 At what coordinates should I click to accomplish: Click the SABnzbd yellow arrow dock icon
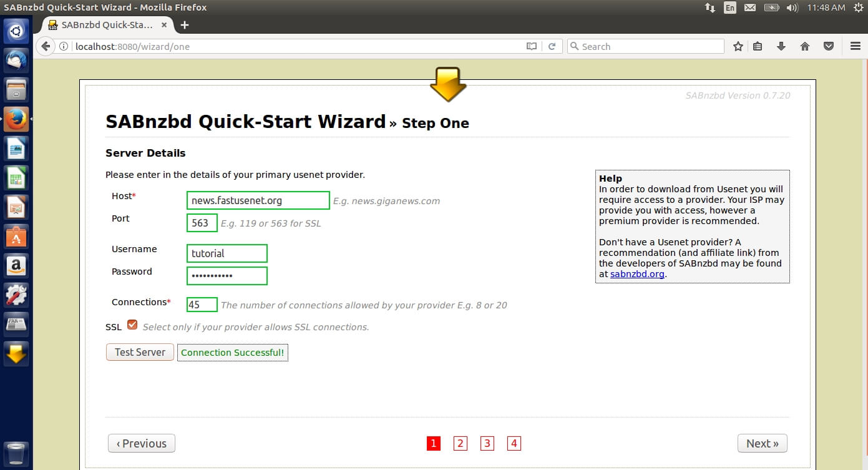pyautogui.click(x=16, y=354)
